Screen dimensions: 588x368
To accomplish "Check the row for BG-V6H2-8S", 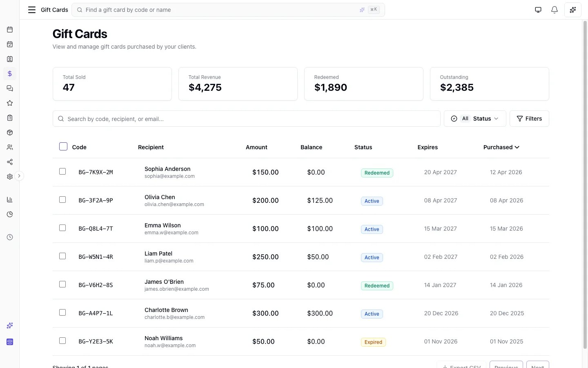I will point(62,284).
